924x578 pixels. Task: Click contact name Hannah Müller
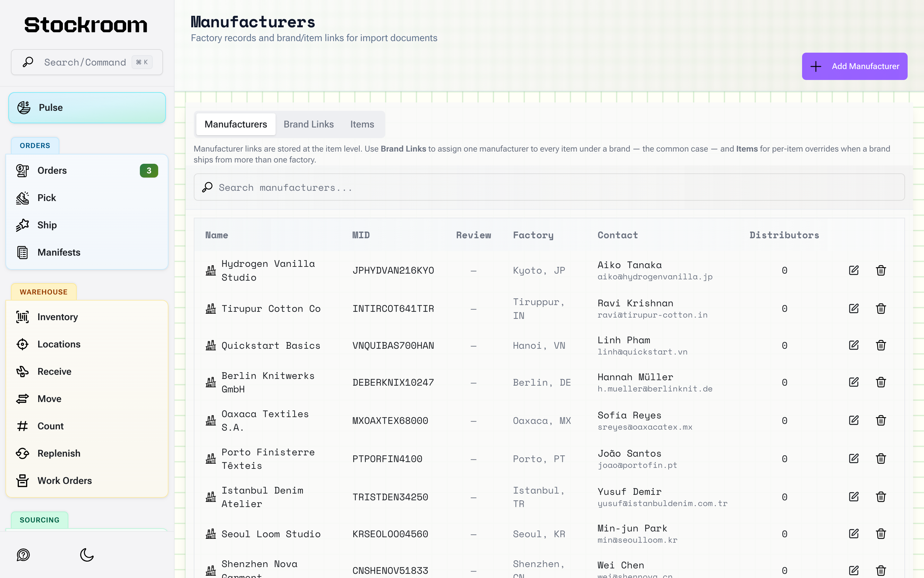(635, 377)
